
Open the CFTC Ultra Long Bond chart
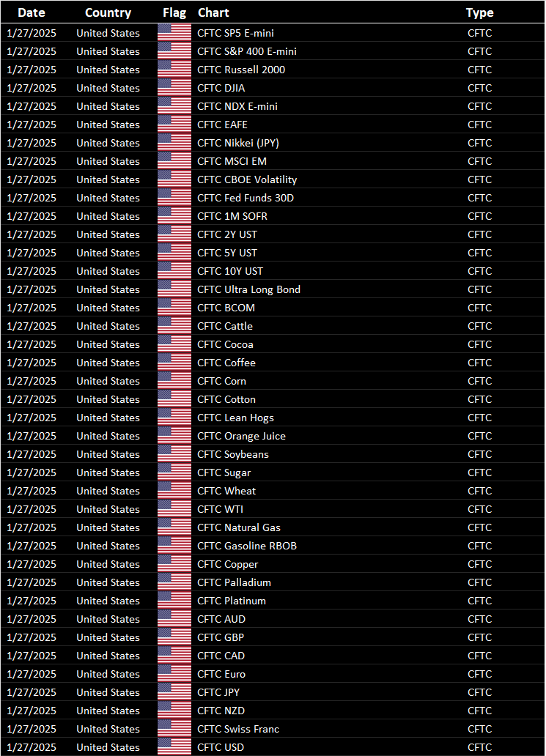pos(248,289)
